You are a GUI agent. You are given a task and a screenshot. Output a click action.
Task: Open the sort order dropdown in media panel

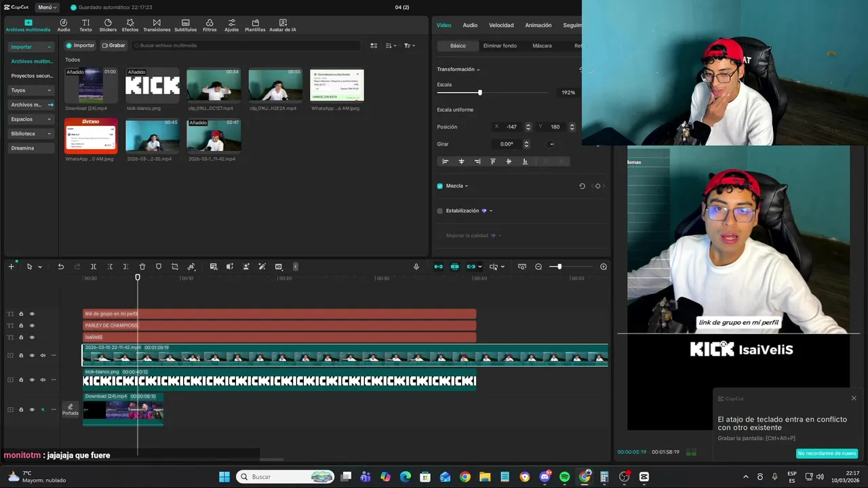[391, 45]
